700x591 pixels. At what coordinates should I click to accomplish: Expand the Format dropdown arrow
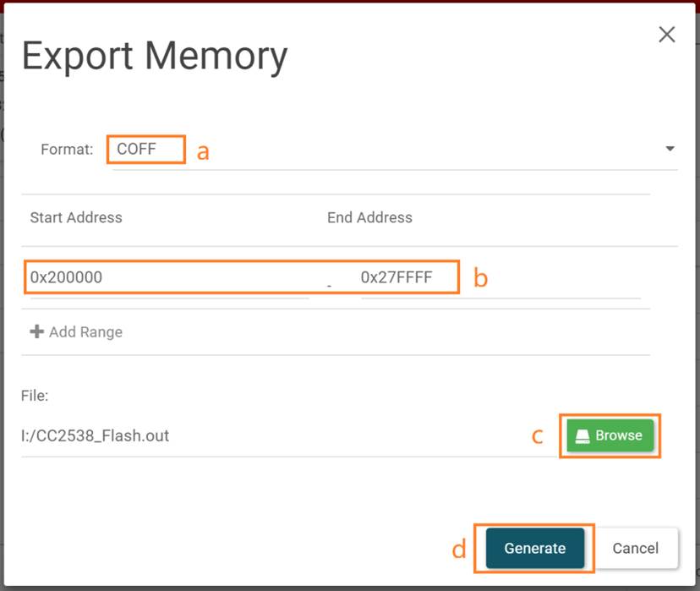pos(670,149)
